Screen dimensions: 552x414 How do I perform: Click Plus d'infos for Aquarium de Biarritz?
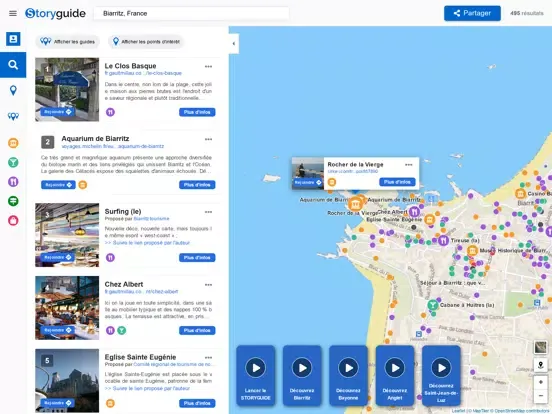coord(197,185)
